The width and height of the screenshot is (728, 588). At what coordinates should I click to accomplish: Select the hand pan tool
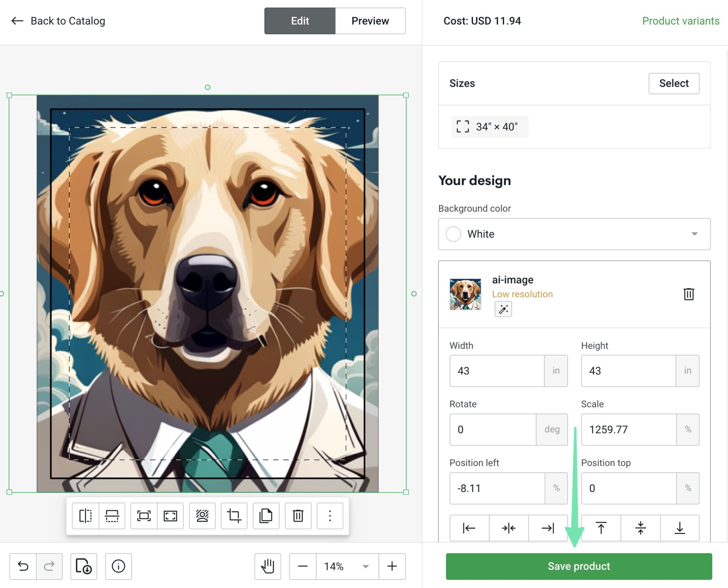(268, 566)
